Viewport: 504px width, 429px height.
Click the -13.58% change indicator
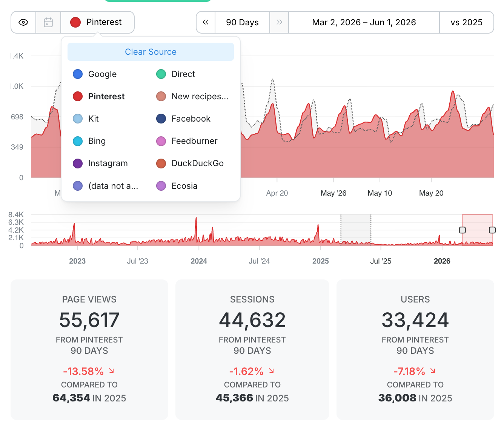point(89,371)
